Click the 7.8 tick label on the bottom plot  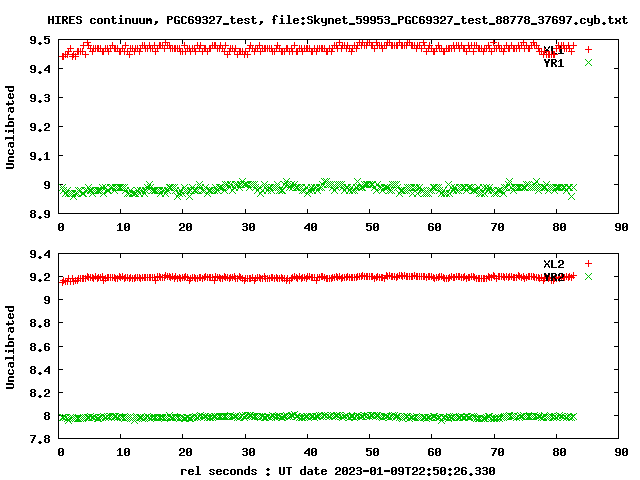[40, 439]
